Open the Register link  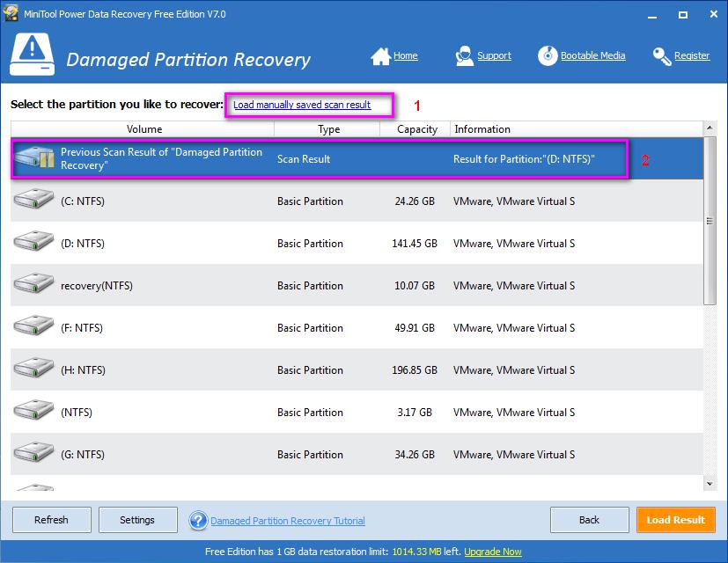pyautogui.click(x=692, y=55)
